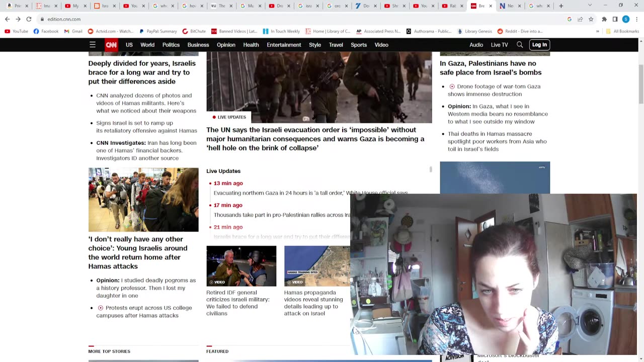View site information for edition.cnn.com
The image size is (644, 362).
(42, 19)
